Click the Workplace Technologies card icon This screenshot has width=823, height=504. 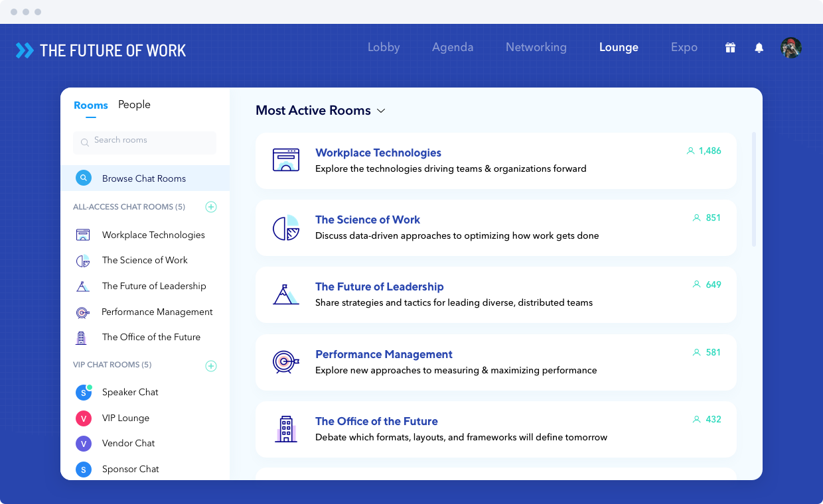[286, 160]
